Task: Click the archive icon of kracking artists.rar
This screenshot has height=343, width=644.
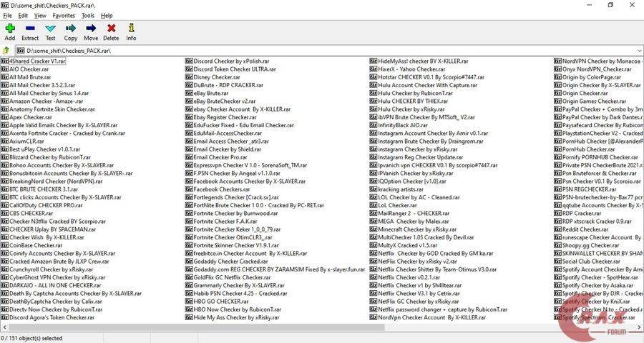Action: 374,189
